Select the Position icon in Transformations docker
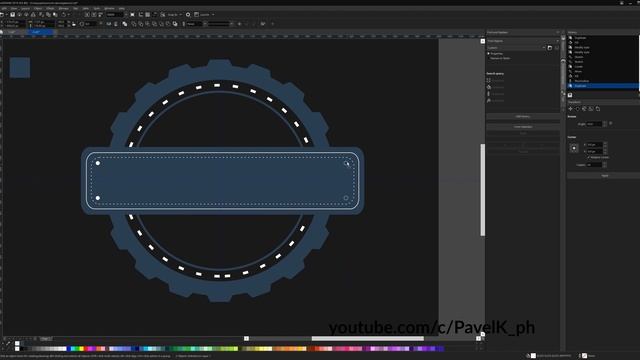 [x=571, y=109]
